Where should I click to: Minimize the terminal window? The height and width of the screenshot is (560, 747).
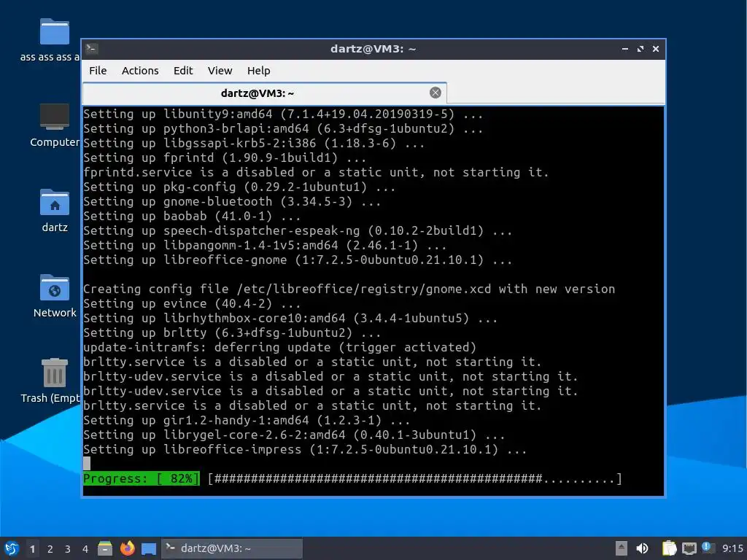625,49
